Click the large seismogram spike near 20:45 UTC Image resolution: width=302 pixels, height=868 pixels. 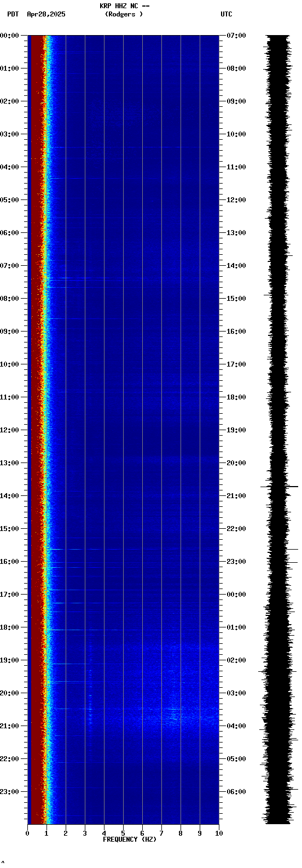pyautogui.click(x=279, y=487)
